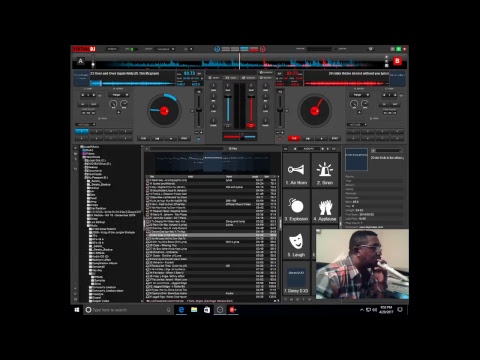This screenshot has height=360, width=480.
Task: Trigger the Applause sampler pad
Action: [x=325, y=207]
